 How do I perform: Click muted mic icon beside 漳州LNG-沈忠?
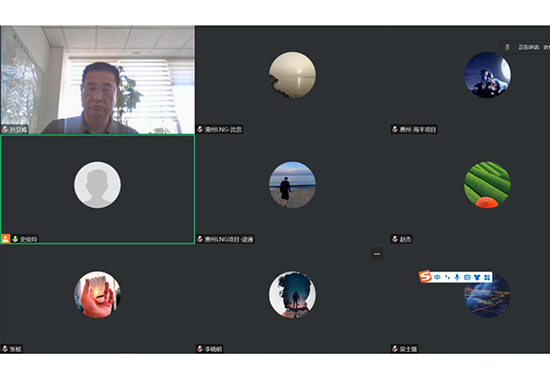pos(200,129)
